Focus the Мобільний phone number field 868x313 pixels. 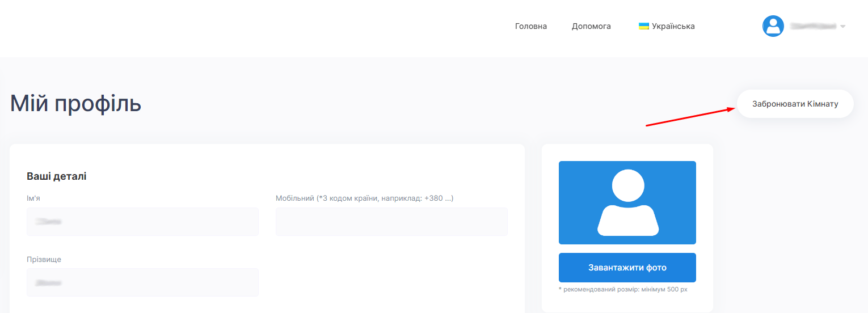point(391,221)
